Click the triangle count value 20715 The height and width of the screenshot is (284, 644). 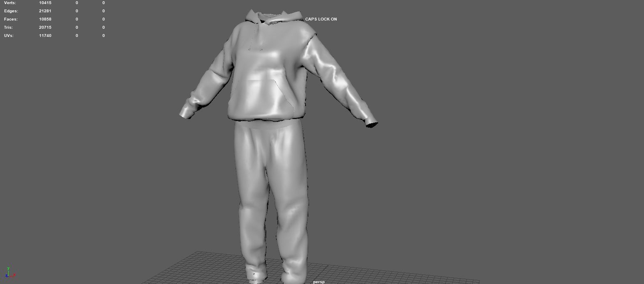45,27
